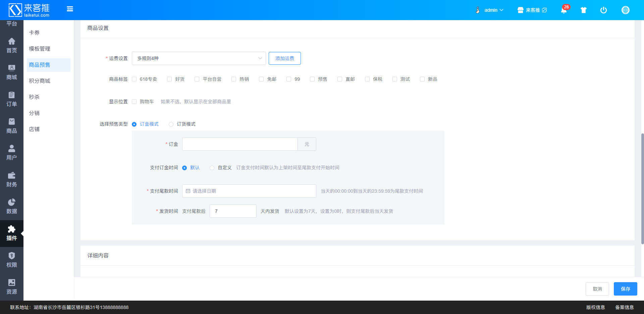
Task: Check the 购物车 display position checkbox
Action: click(134, 102)
